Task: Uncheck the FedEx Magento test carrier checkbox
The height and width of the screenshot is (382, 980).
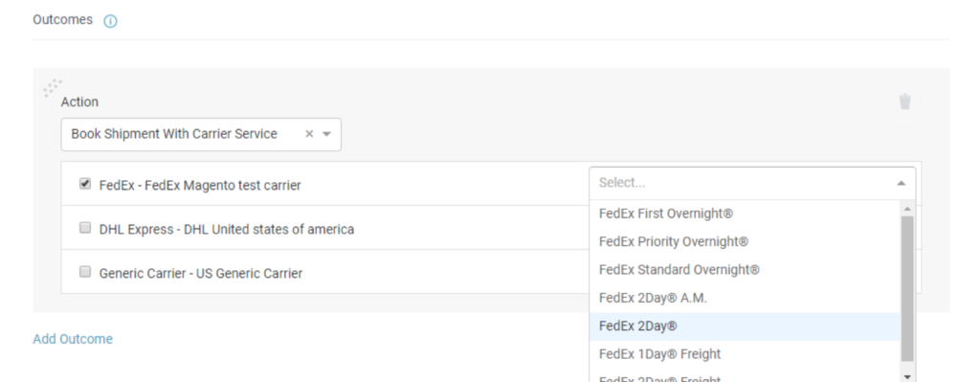Action: [85, 184]
